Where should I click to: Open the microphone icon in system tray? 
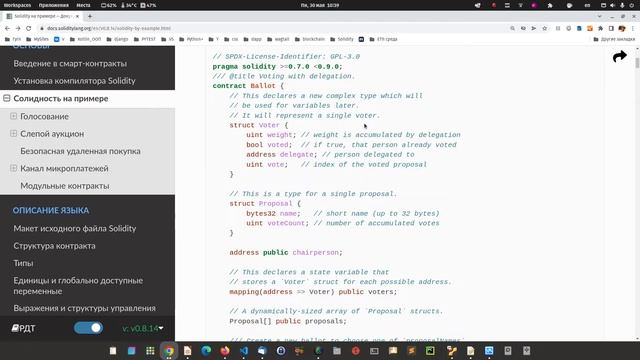point(622,5)
